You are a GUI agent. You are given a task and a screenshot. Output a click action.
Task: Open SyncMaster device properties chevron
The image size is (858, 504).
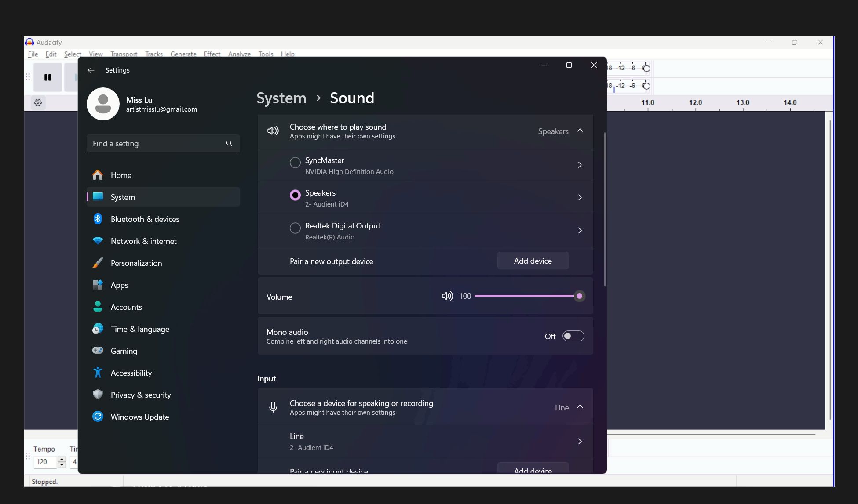(x=580, y=165)
